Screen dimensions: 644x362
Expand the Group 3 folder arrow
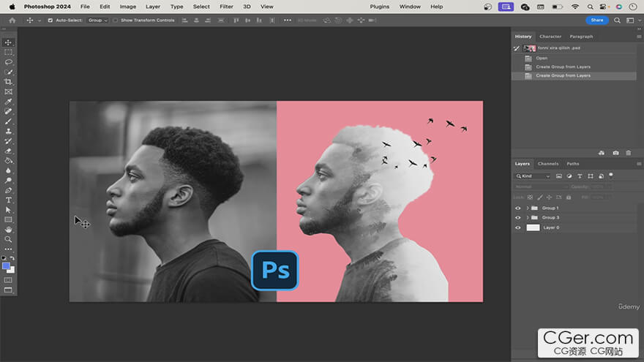527,218
